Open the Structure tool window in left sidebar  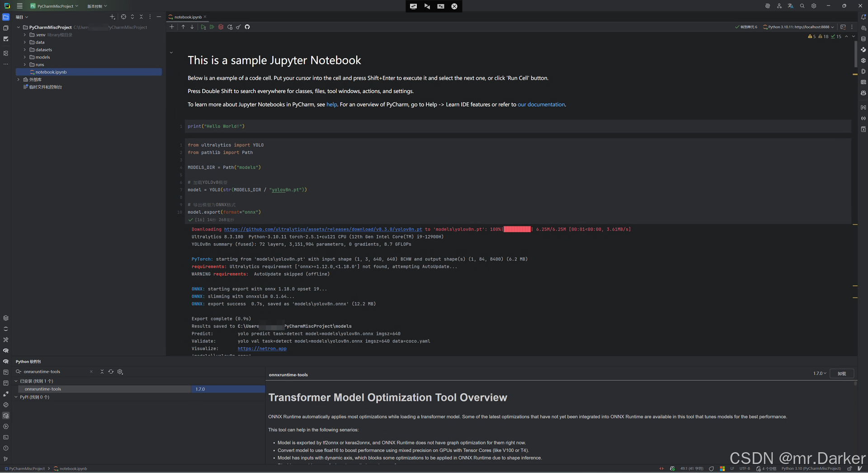click(6, 53)
